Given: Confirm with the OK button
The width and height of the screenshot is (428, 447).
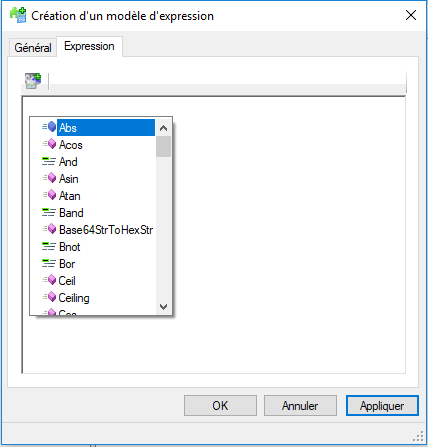Looking at the screenshot, I should click(x=220, y=406).
